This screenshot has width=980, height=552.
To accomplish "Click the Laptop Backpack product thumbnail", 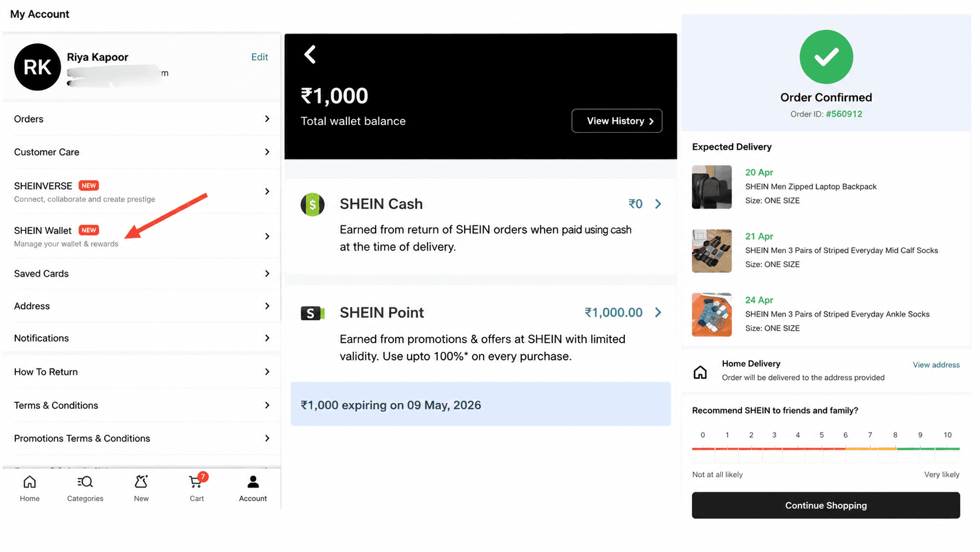I will click(x=712, y=187).
